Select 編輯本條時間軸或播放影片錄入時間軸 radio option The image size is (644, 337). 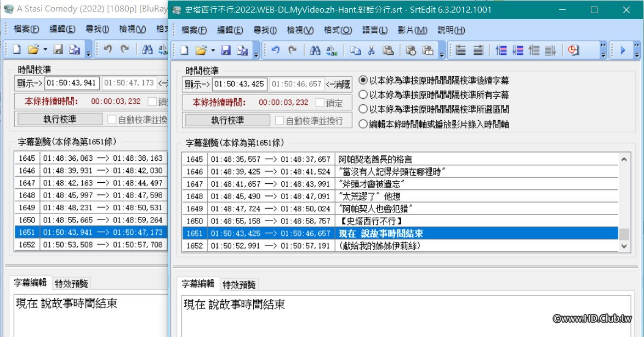click(434, 124)
